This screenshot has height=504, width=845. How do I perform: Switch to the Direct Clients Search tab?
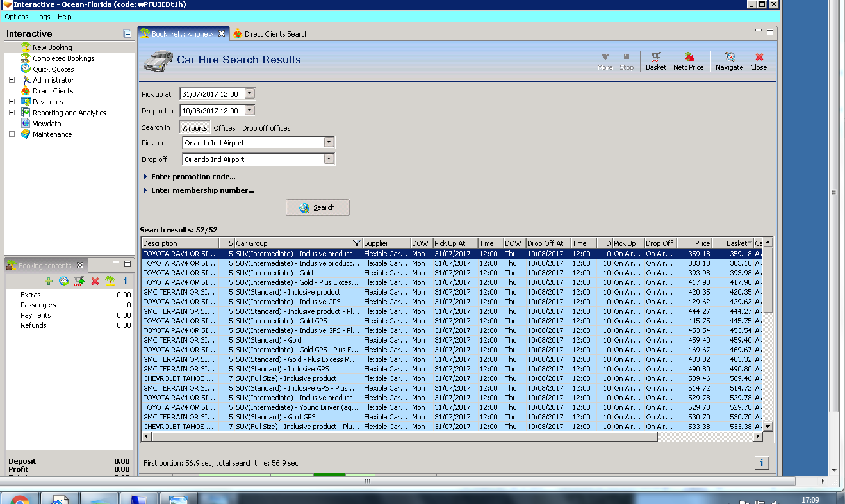(276, 34)
